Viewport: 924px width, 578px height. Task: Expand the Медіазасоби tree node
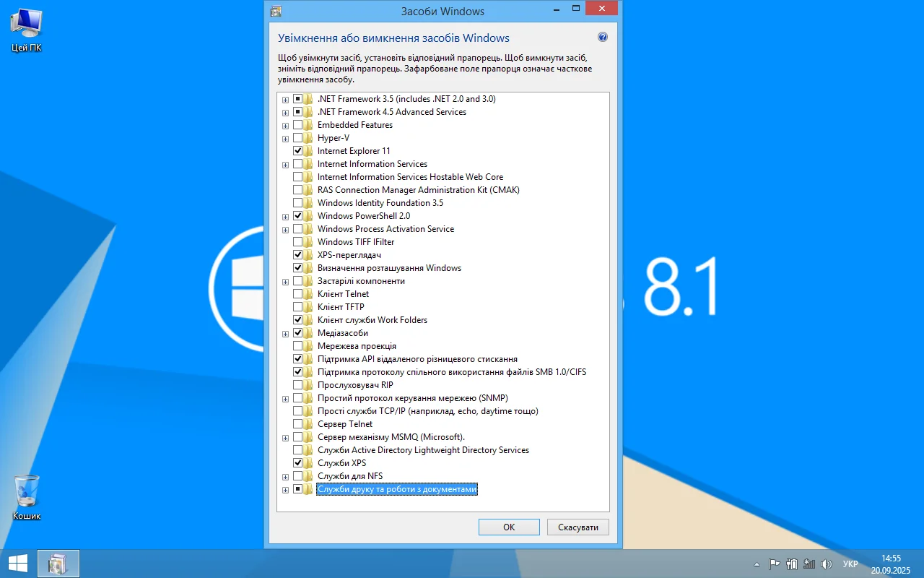click(x=286, y=334)
